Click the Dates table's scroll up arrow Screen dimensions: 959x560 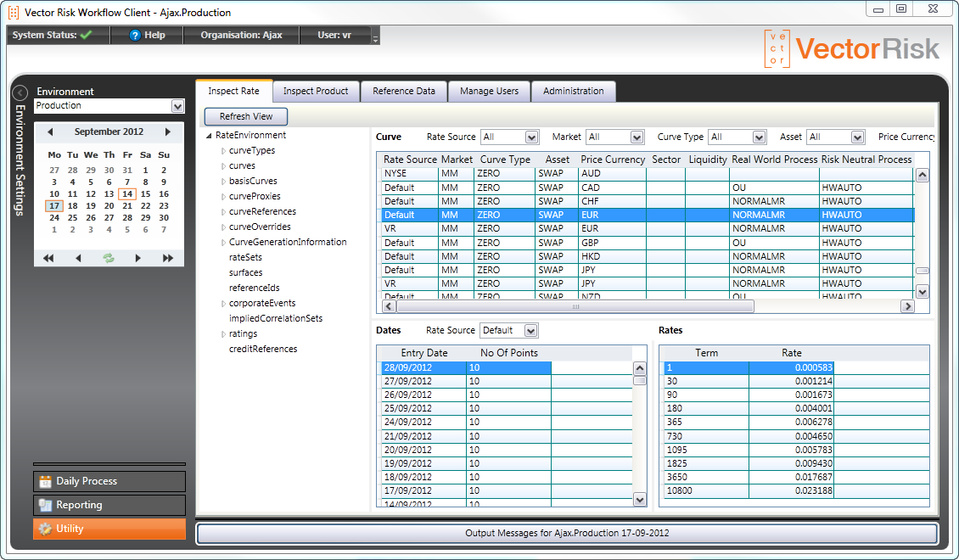point(640,368)
